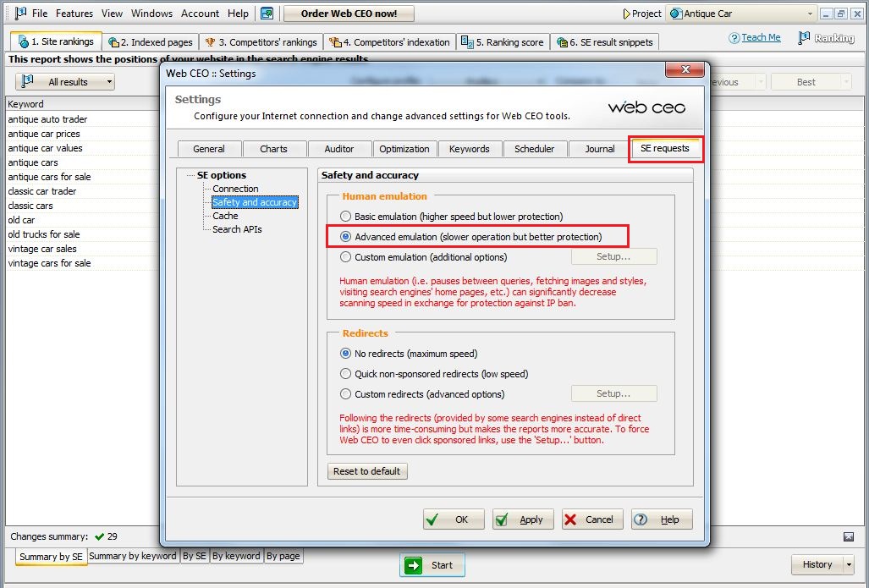Click the Apply button
This screenshot has width=869, height=588.
[523, 519]
